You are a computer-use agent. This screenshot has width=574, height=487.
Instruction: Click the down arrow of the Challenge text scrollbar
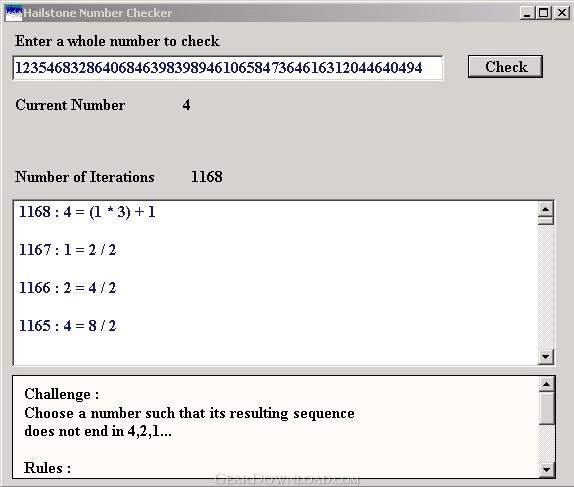547,469
